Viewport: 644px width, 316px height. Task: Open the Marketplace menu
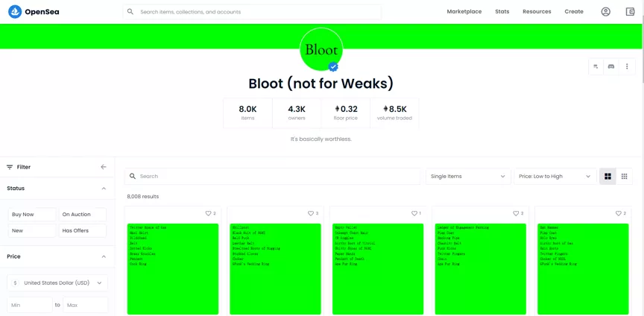click(x=464, y=12)
